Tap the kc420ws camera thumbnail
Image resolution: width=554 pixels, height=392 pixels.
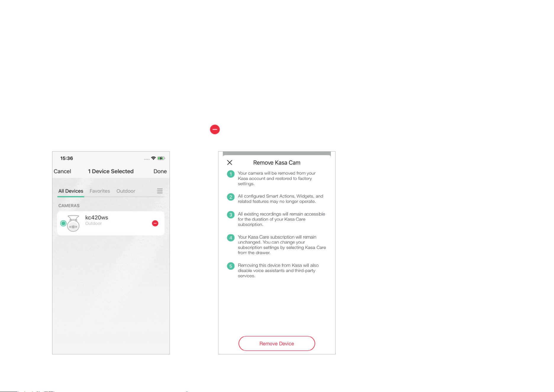click(73, 223)
